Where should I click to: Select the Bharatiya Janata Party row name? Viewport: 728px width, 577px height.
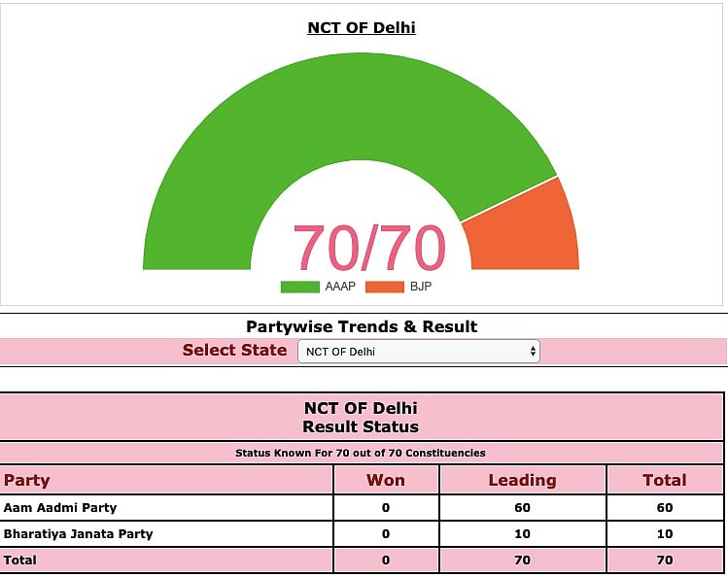coord(78,533)
